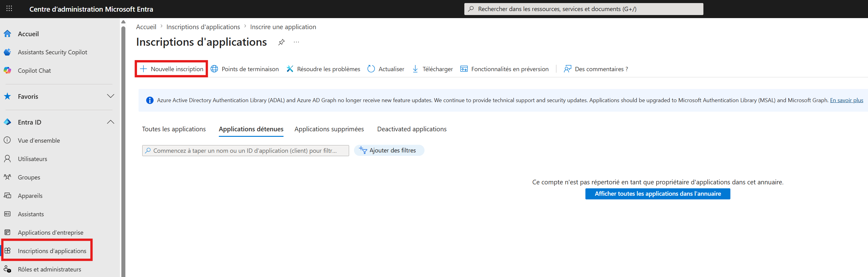Click the plus icon for Nouvelle inscription
This screenshot has width=868, height=277.
(143, 69)
